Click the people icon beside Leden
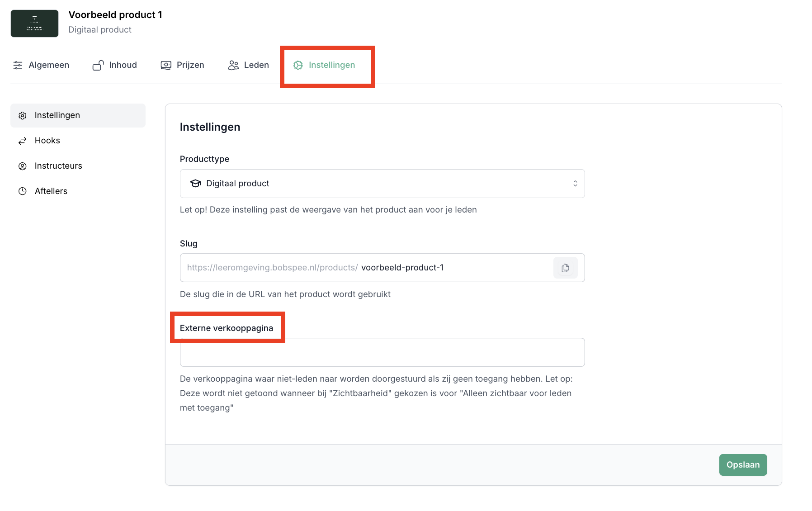 (x=233, y=65)
